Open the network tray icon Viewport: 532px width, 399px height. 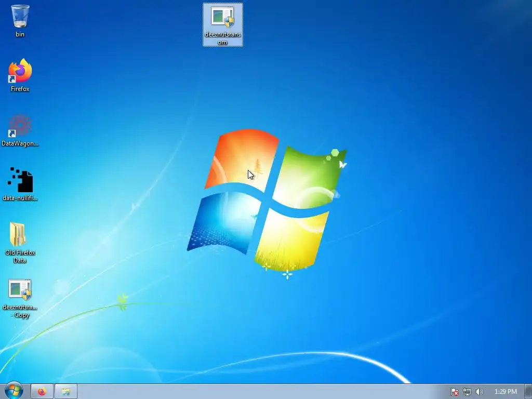click(467, 392)
